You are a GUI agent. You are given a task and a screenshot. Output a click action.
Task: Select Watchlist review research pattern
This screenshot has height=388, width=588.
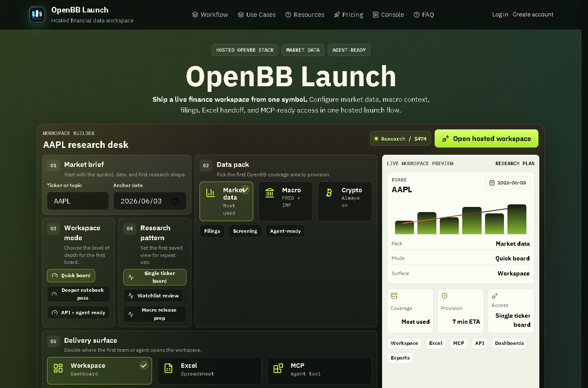point(153,296)
